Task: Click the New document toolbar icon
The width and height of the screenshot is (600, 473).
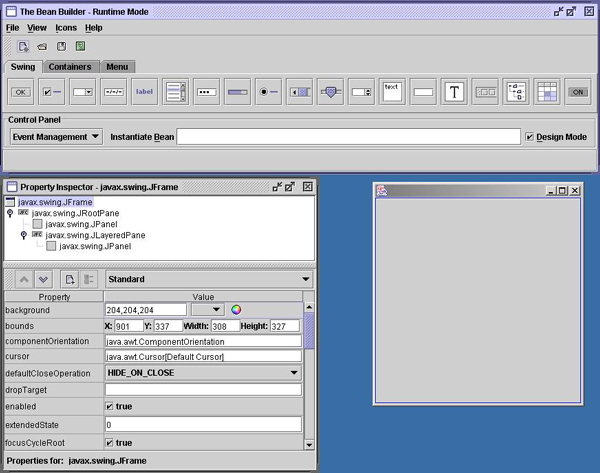Action: 23,47
